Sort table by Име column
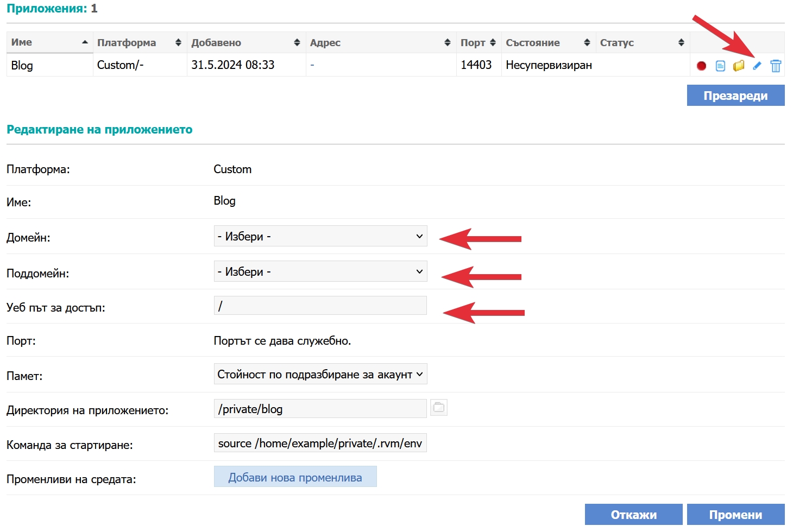Viewport: 793px width, 532px height. 49,42
